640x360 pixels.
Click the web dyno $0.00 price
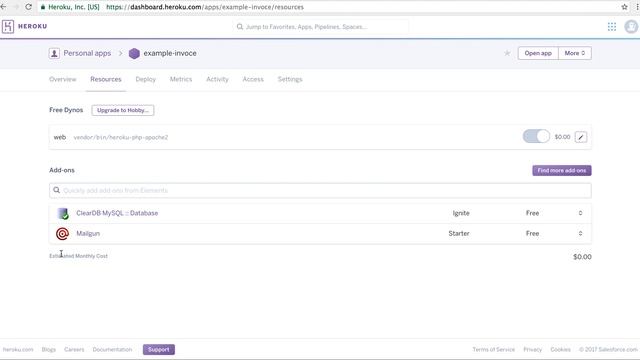[x=562, y=137]
